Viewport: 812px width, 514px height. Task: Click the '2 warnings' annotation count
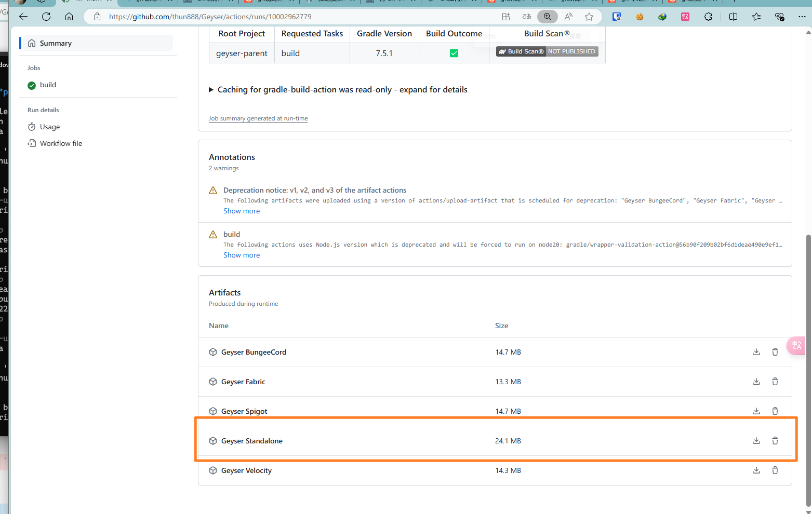click(224, 168)
